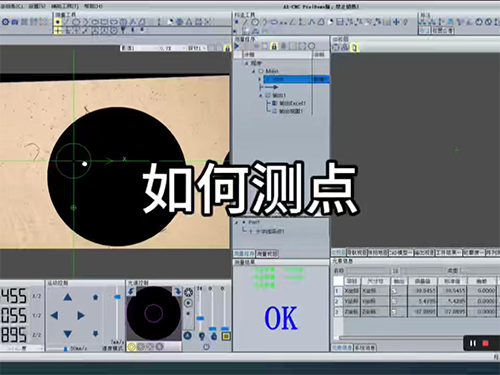Click the highlighted zoom icon in 3D view toolbar
The height and width of the screenshot is (375, 500).
click(x=354, y=47)
